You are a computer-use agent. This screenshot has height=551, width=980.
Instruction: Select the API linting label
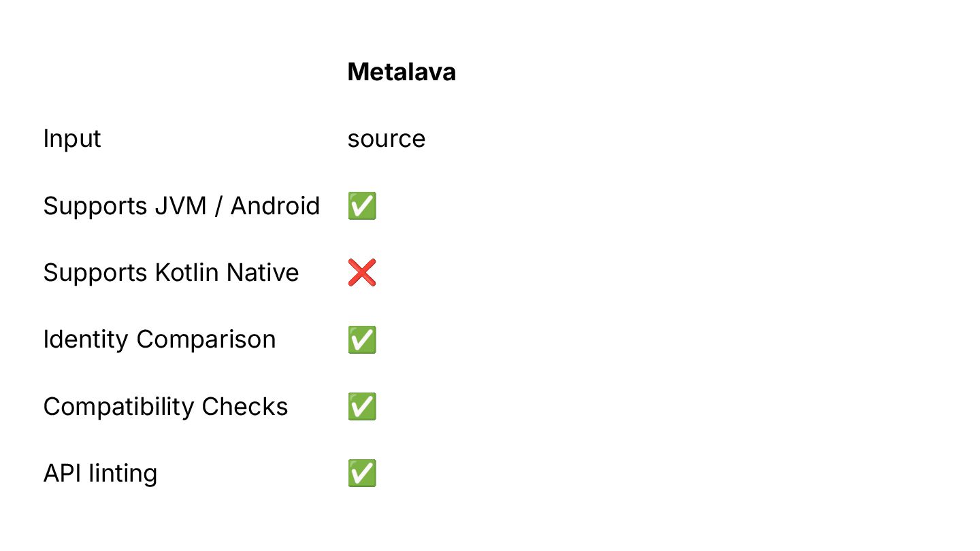pyautogui.click(x=101, y=473)
